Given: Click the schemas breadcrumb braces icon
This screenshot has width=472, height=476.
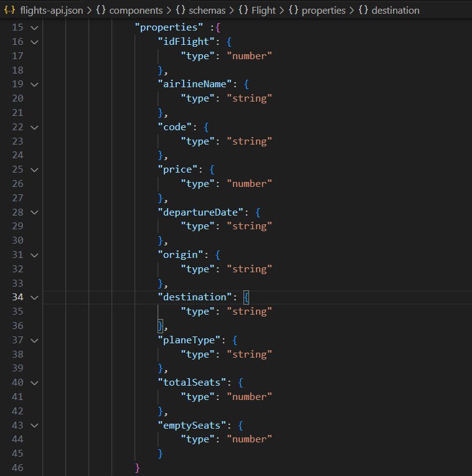Looking at the screenshot, I should pyautogui.click(x=181, y=10).
